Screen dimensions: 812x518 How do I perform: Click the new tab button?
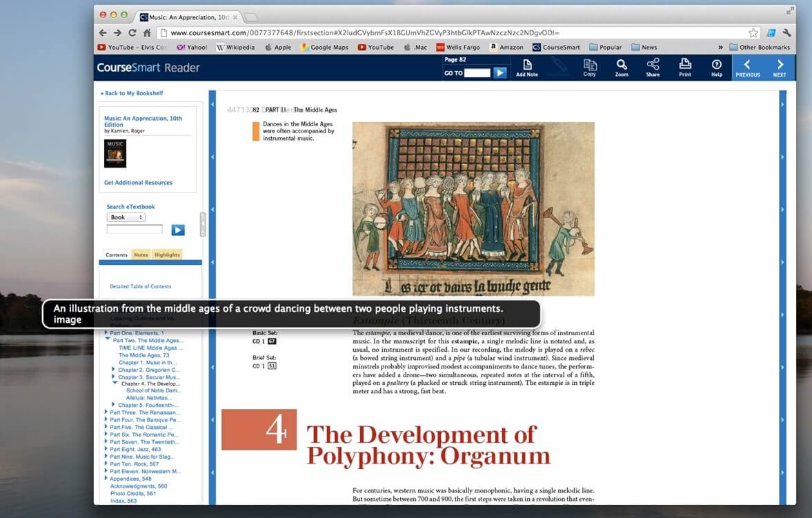tap(250, 17)
